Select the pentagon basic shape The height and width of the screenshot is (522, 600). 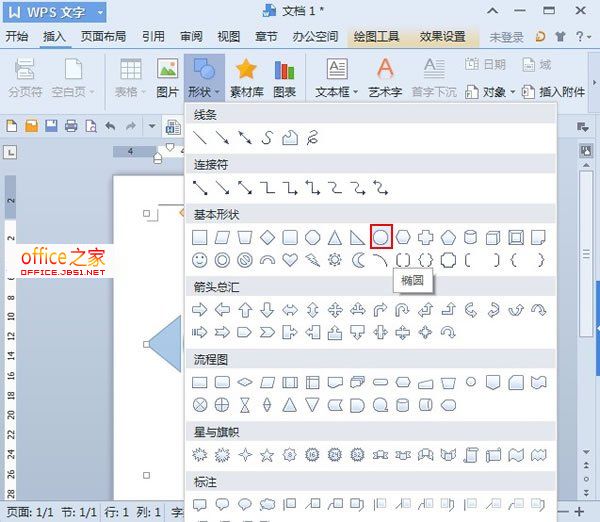click(x=448, y=238)
